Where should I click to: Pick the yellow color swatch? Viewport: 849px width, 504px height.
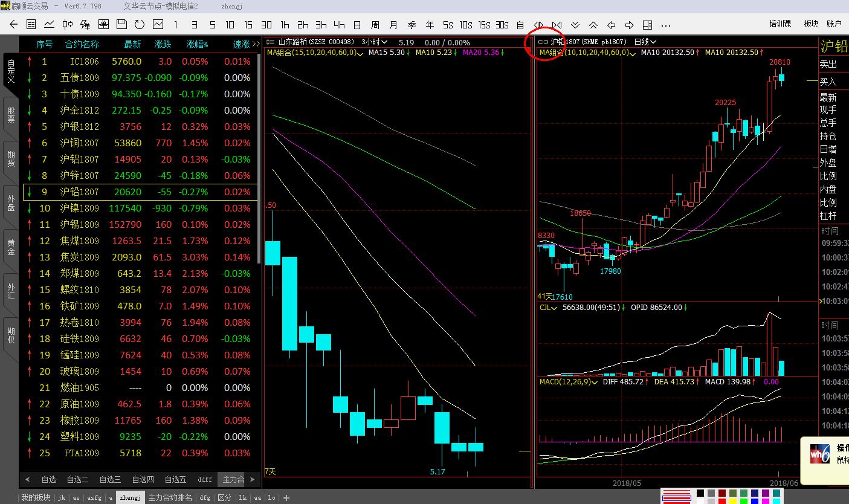[732, 501]
